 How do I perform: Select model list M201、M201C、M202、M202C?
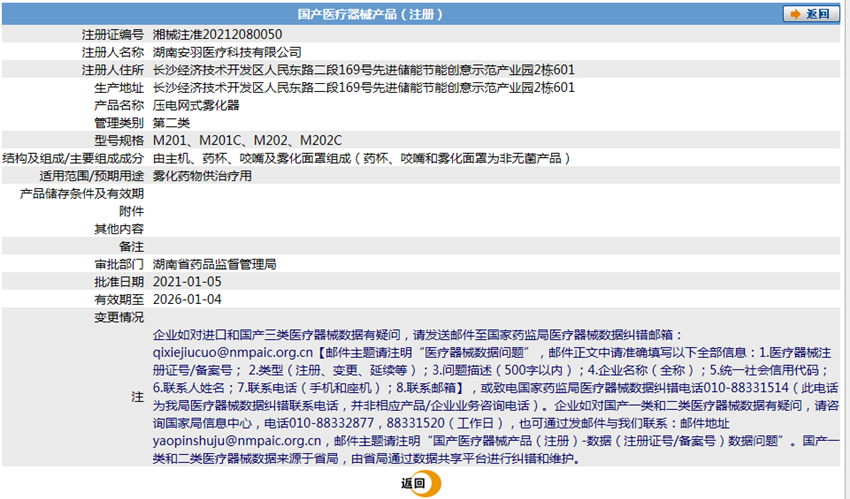point(247,140)
